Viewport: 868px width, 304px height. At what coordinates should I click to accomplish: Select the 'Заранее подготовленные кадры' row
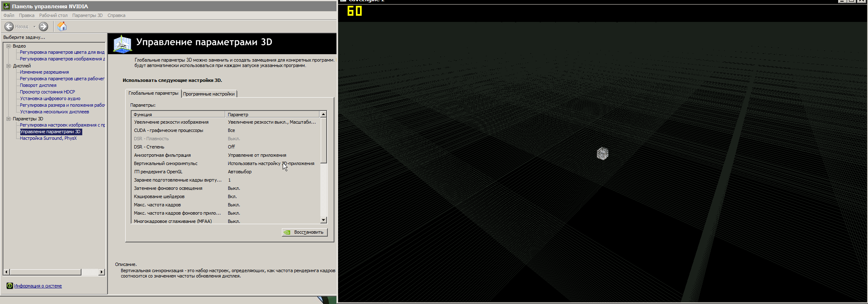[x=226, y=180]
